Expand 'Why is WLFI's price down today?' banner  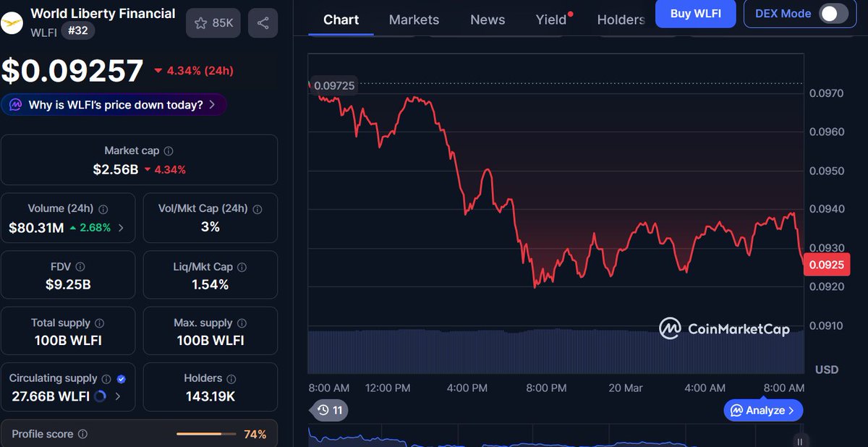point(114,104)
